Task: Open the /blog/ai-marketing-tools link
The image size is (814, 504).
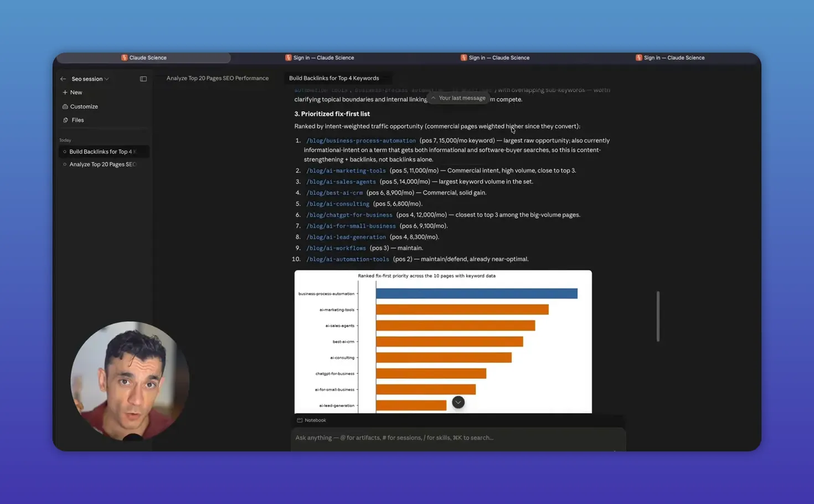Action: [346, 171]
